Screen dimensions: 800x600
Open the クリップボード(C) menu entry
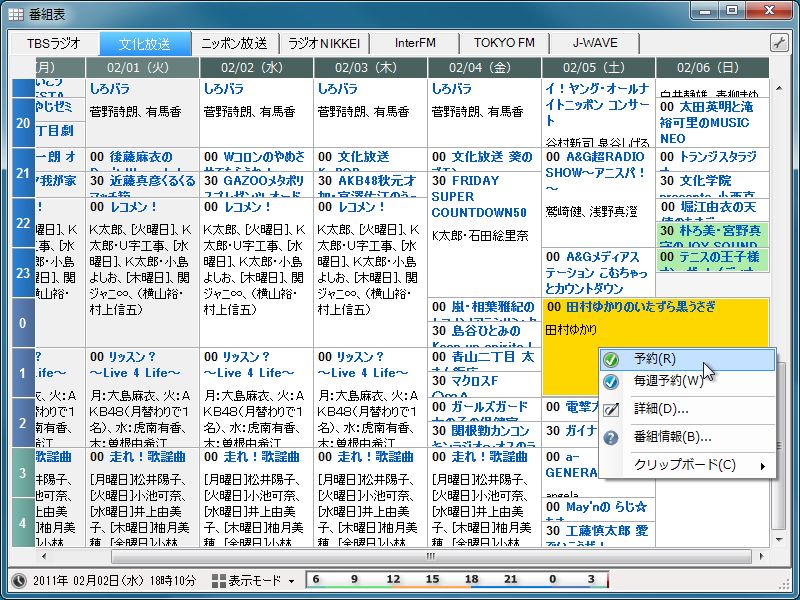point(688,465)
